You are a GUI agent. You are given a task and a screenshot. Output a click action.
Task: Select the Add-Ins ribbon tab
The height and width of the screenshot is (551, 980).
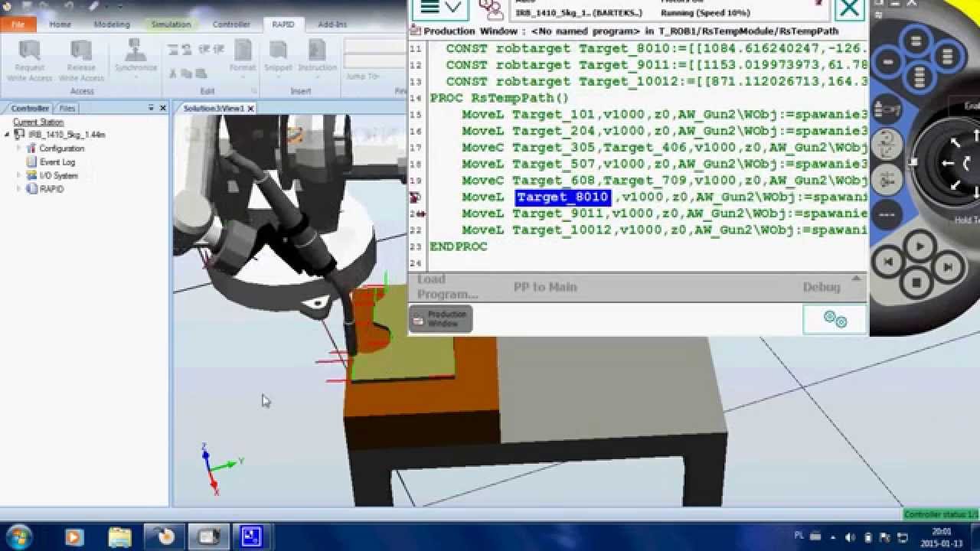(x=332, y=24)
